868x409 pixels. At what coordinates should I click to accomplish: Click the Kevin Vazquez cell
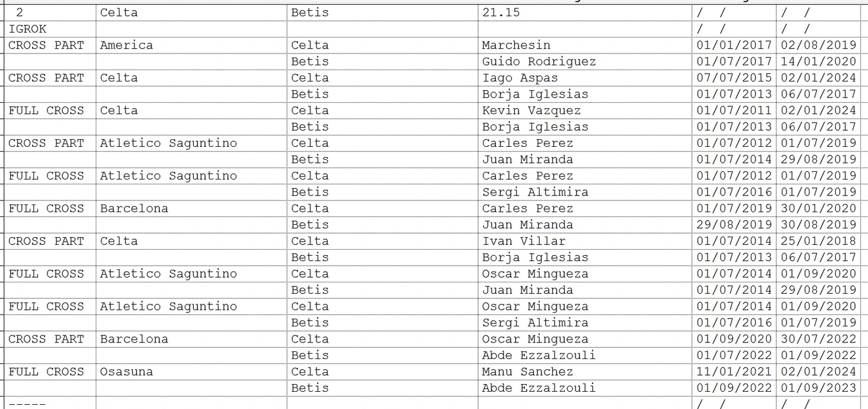(x=584, y=111)
